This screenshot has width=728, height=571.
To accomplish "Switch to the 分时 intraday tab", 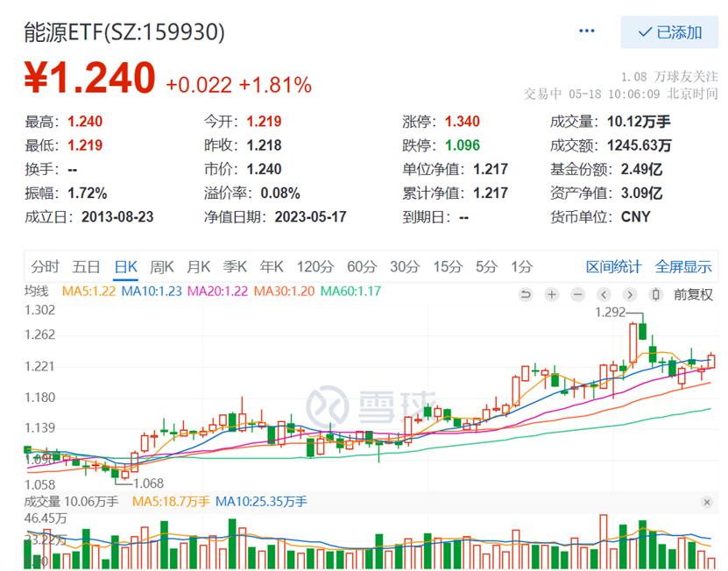I will (x=45, y=265).
